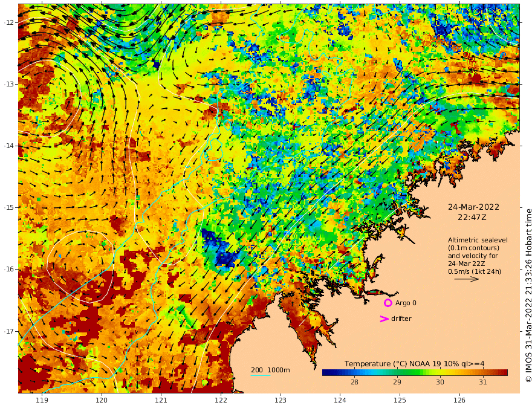Click the 'drifter' legend label
The height and width of the screenshot is (411, 532).
coord(401,319)
